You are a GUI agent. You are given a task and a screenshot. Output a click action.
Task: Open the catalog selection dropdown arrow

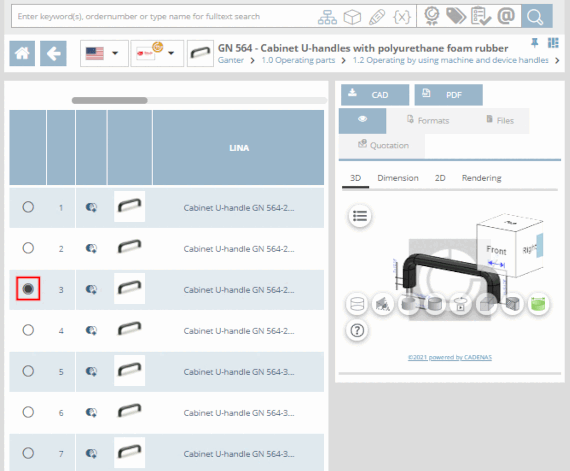coord(171,53)
